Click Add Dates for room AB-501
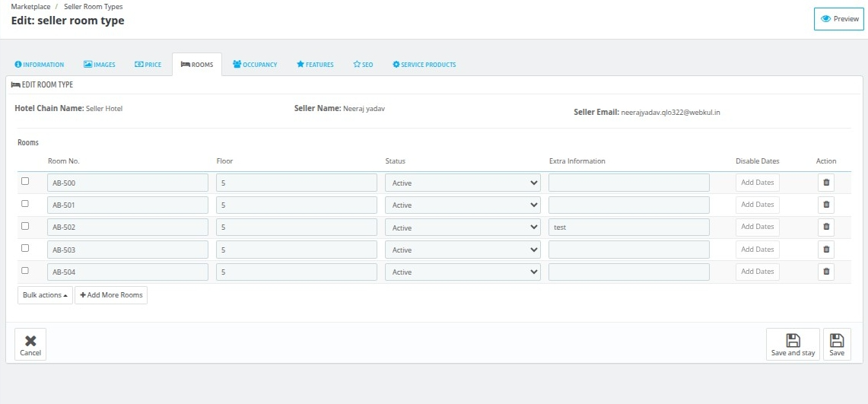This screenshot has height=404, width=868. coord(757,205)
